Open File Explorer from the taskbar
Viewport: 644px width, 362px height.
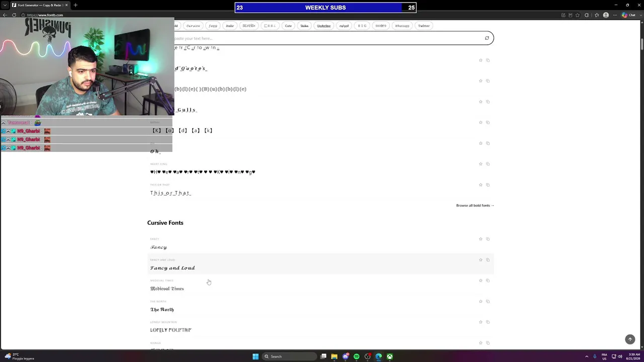click(x=334, y=356)
